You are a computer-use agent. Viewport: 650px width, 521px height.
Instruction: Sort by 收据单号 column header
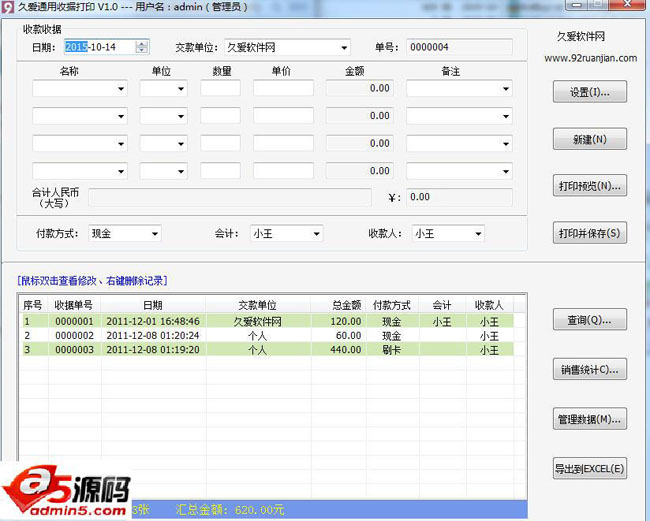point(74,305)
